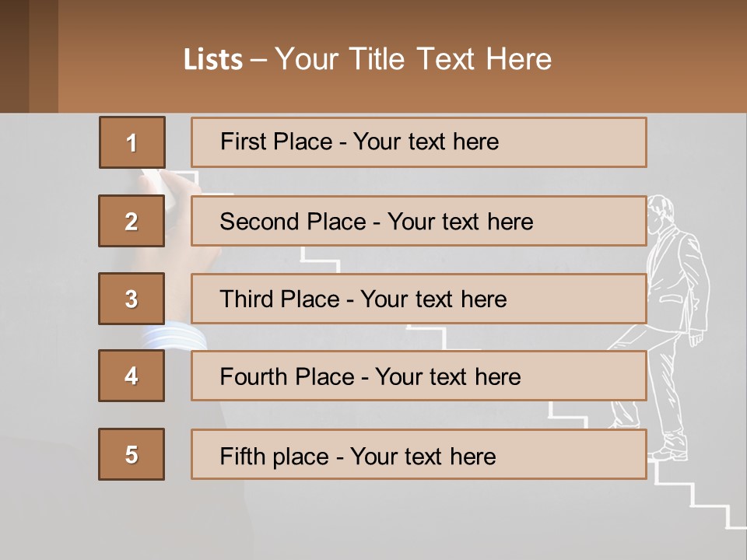Select the number 4 box
This screenshot has width=747, height=560.
132,376
